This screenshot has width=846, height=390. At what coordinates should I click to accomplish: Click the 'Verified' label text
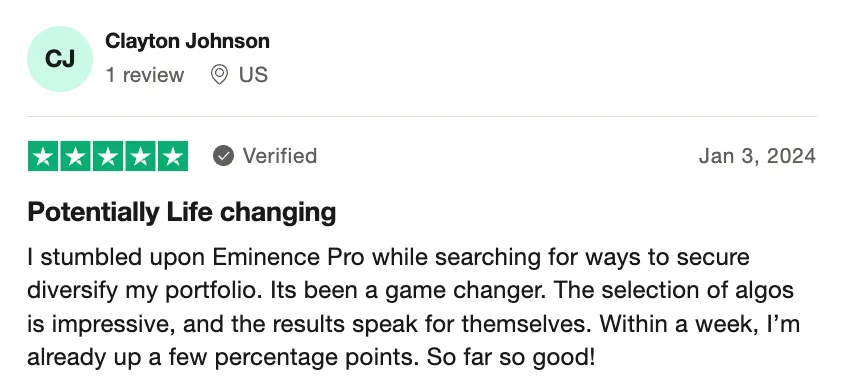coord(279,156)
